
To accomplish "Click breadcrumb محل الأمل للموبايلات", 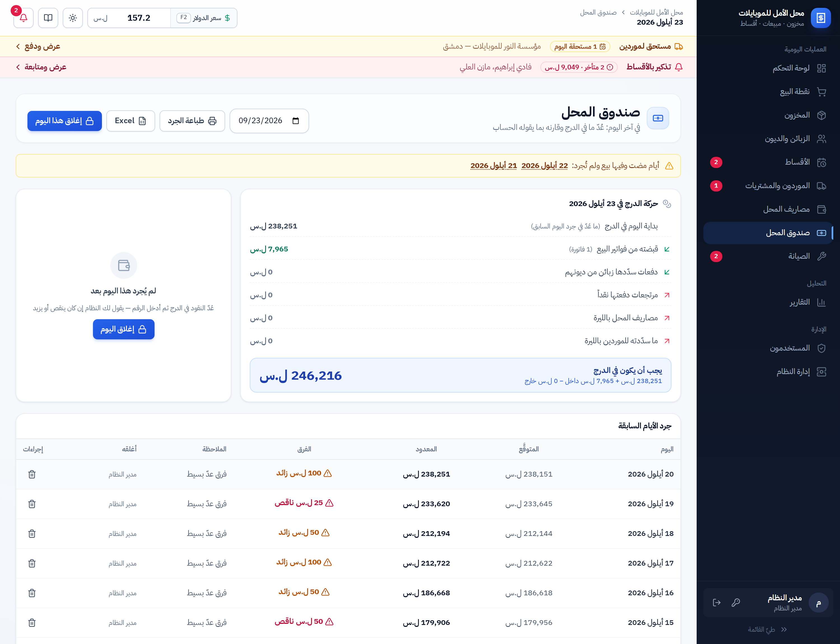I will click(x=656, y=13).
